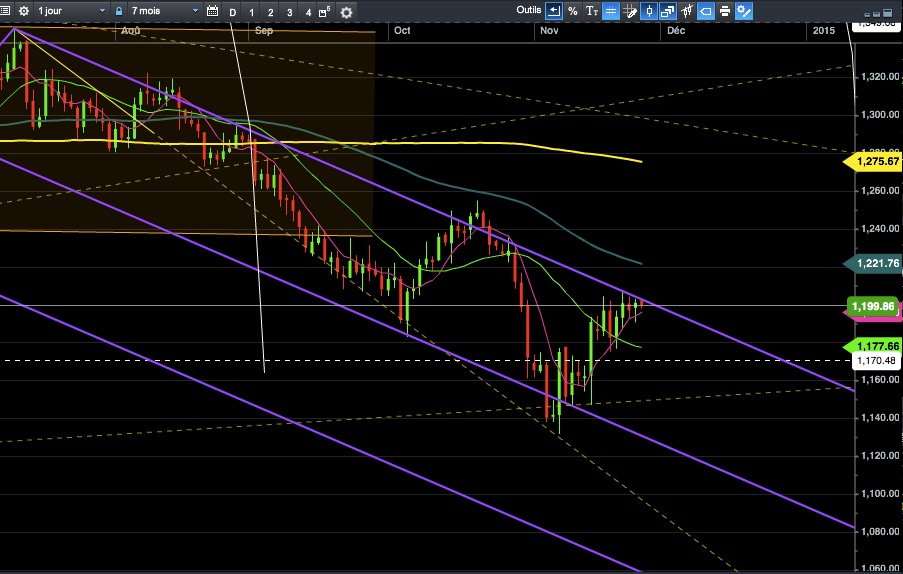The width and height of the screenshot is (903, 574).
Task: Click the 'Oct' month label on time axis
Action: [402, 31]
